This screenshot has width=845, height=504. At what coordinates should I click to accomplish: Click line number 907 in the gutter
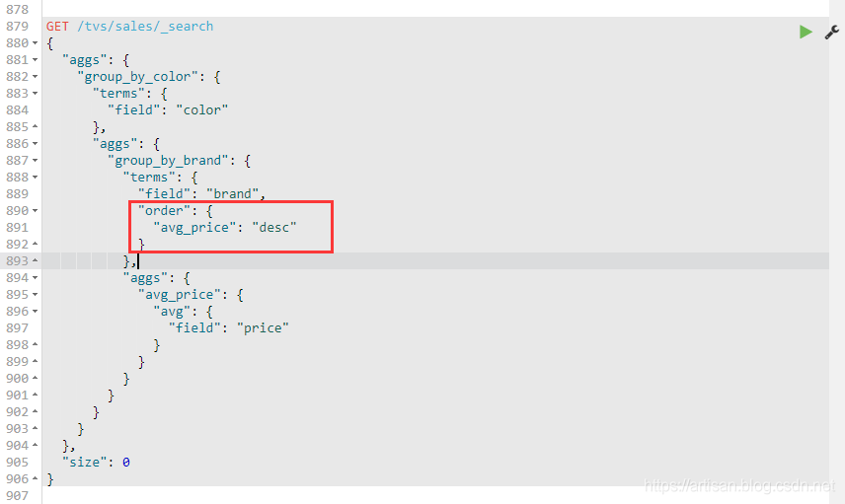[x=16, y=496]
